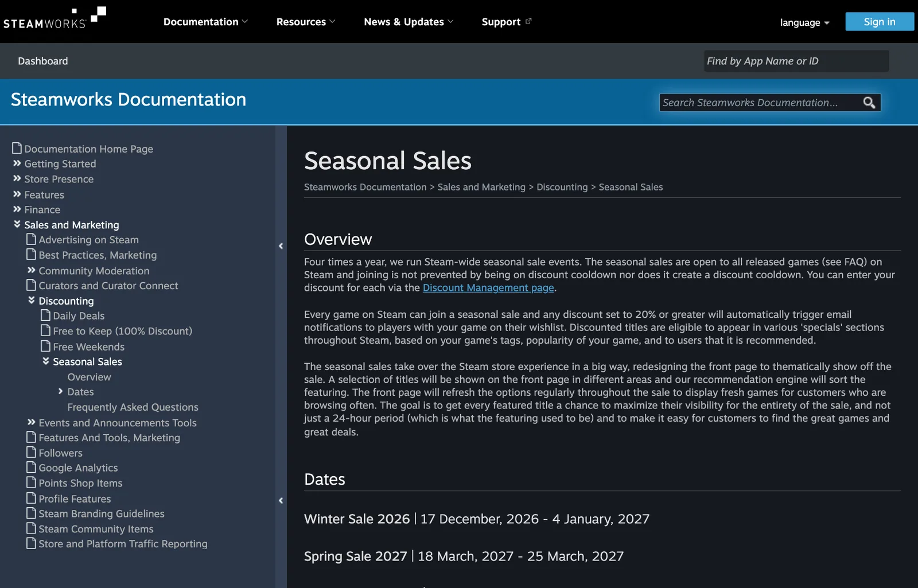Screen dimensions: 918x588
Task: Click Steam Community Items page icon
Action: click(x=31, y=528)
